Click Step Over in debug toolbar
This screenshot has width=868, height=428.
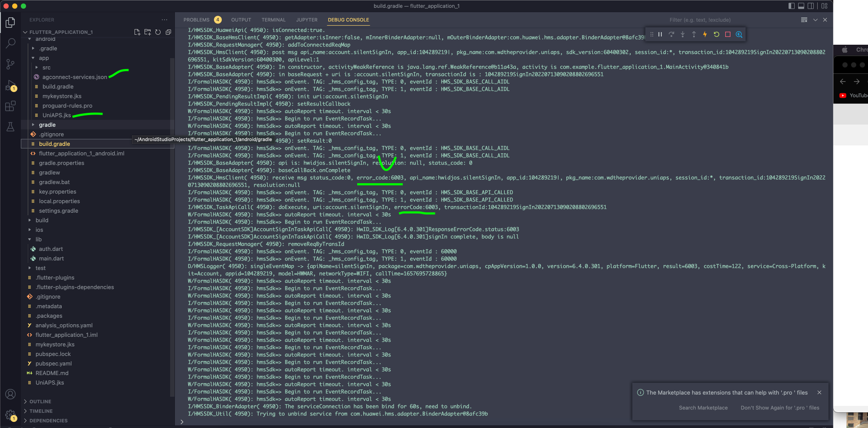(x=671, y=34)
